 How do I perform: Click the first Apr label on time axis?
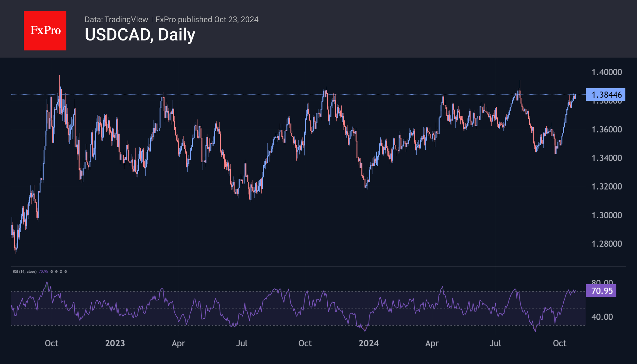coord(178,343)
